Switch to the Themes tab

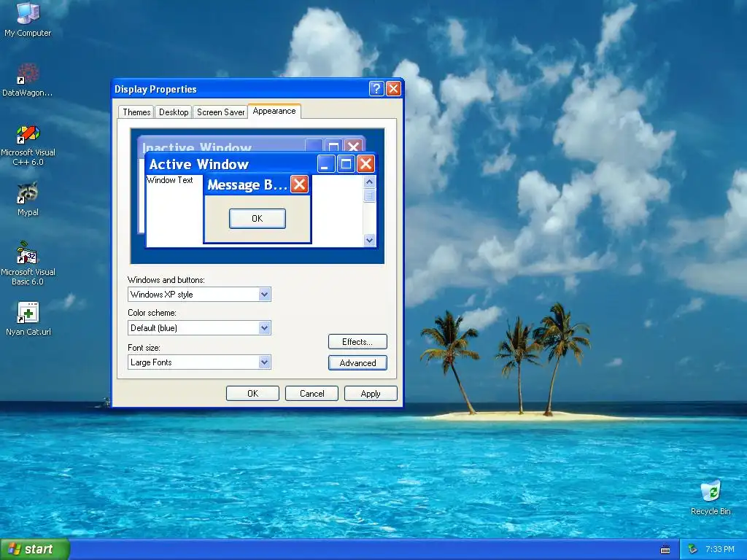click(136, 112)
